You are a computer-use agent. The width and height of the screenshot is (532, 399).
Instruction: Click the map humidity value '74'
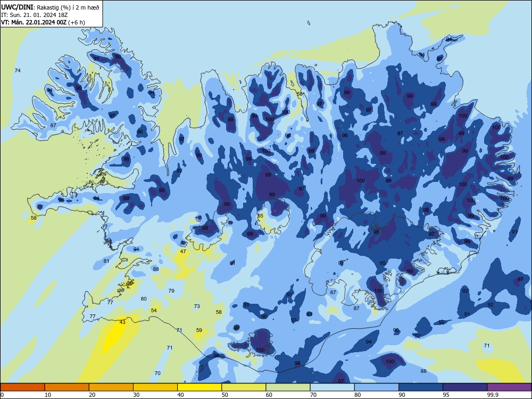[x=18, y=71]
